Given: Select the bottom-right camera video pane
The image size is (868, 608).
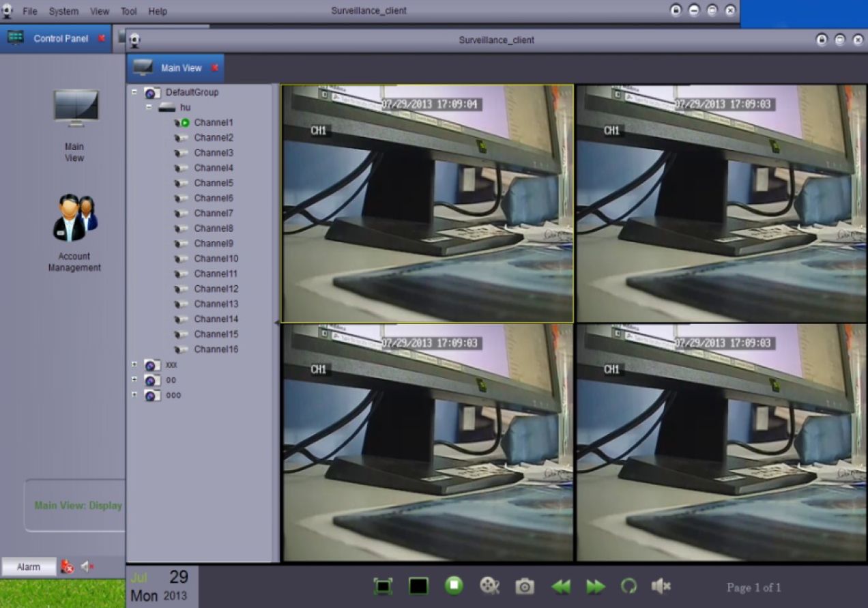Looking at the screenshot, I should point(721,442).
